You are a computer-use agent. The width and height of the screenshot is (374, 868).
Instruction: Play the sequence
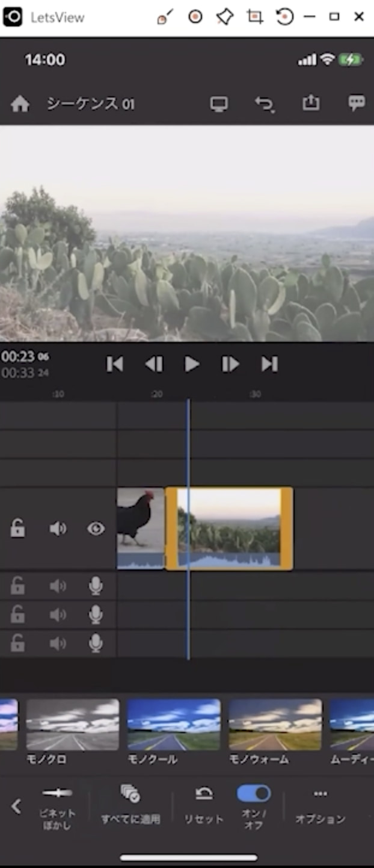[192, 364]
